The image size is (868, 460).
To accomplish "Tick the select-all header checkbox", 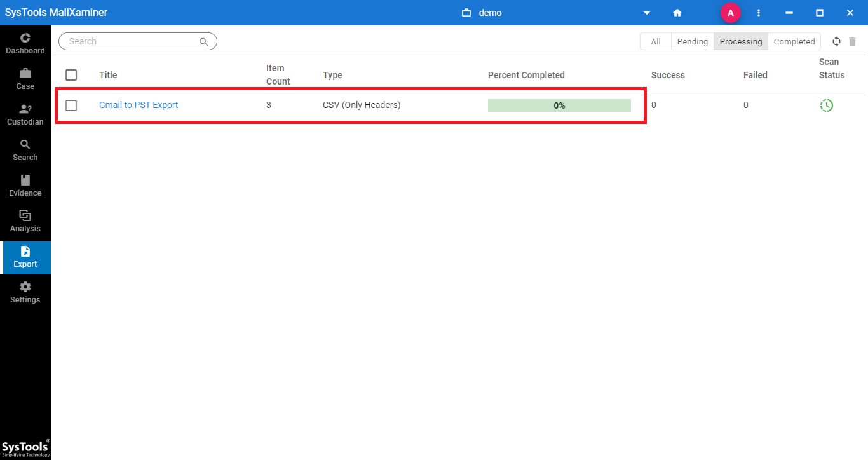I will click(x=71, y=75).
